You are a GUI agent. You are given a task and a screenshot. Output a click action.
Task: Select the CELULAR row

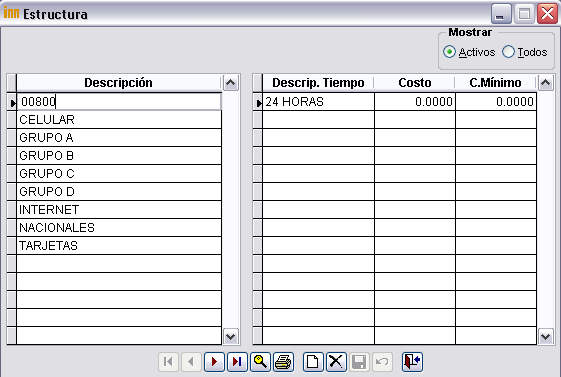click(x=119, y=120)
